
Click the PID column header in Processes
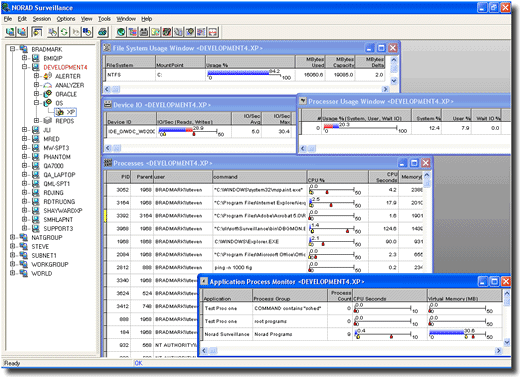point(119,177)
